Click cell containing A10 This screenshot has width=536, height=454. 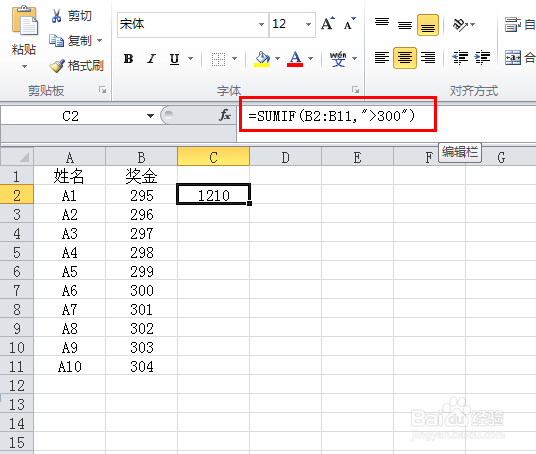(x=70, y=366)
